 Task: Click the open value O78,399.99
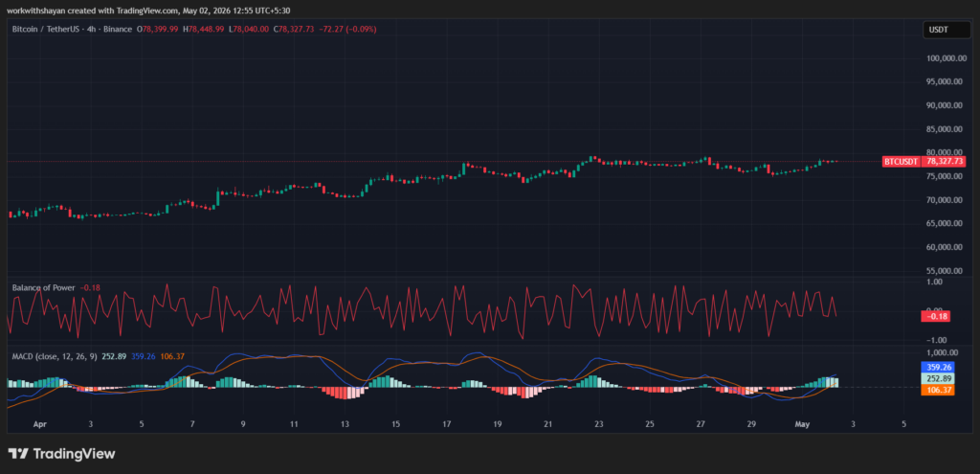click(158, 29)
